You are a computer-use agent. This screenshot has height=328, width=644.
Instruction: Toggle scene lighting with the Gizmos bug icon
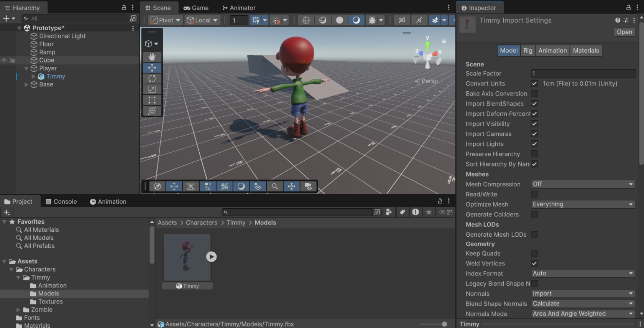point(372,20)
